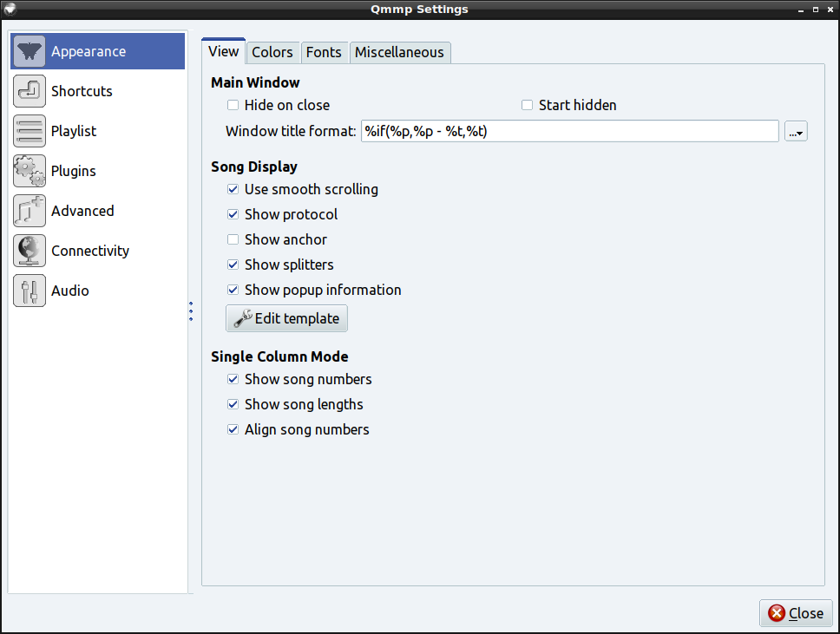Click the window menu icon in title bar
This screenshot has height=634, width=840.
tap(10, 10)
